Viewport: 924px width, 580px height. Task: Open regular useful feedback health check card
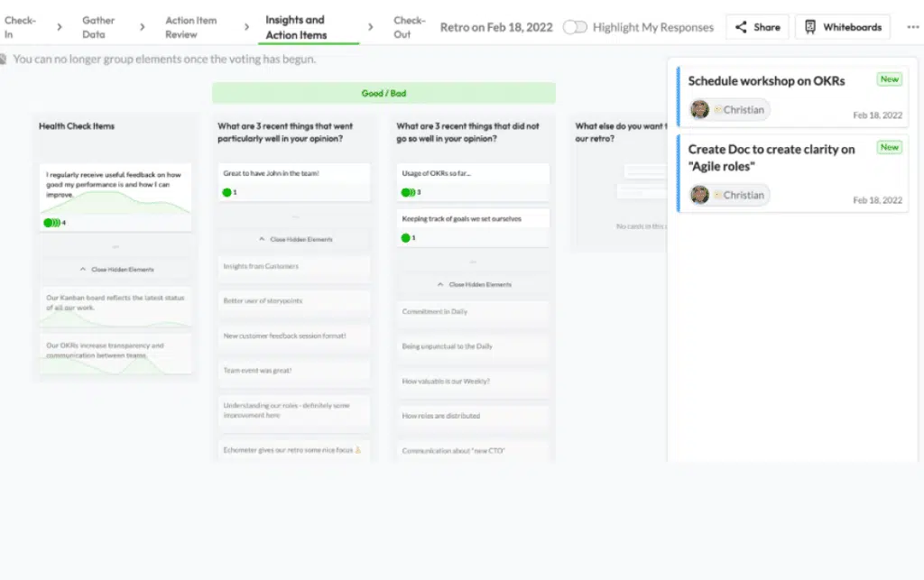tap(115, 198)
